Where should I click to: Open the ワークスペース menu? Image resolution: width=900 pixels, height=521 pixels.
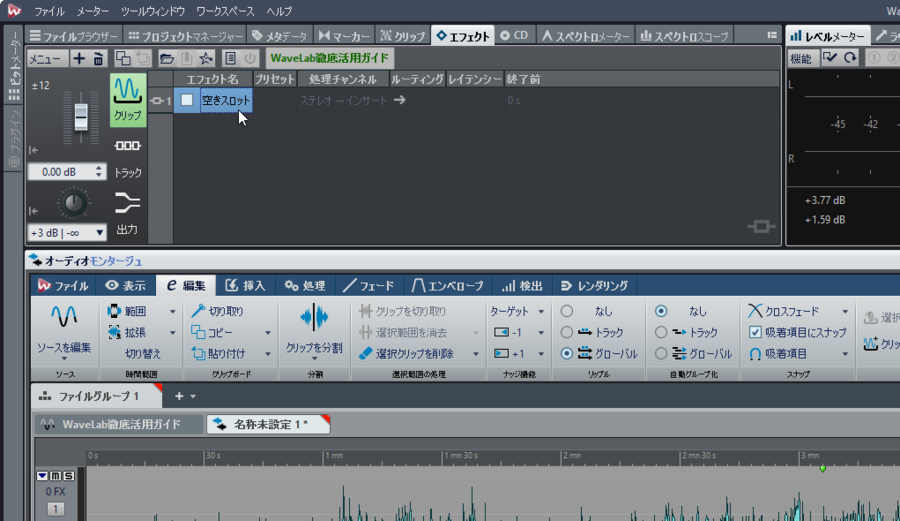pos(225,11)
